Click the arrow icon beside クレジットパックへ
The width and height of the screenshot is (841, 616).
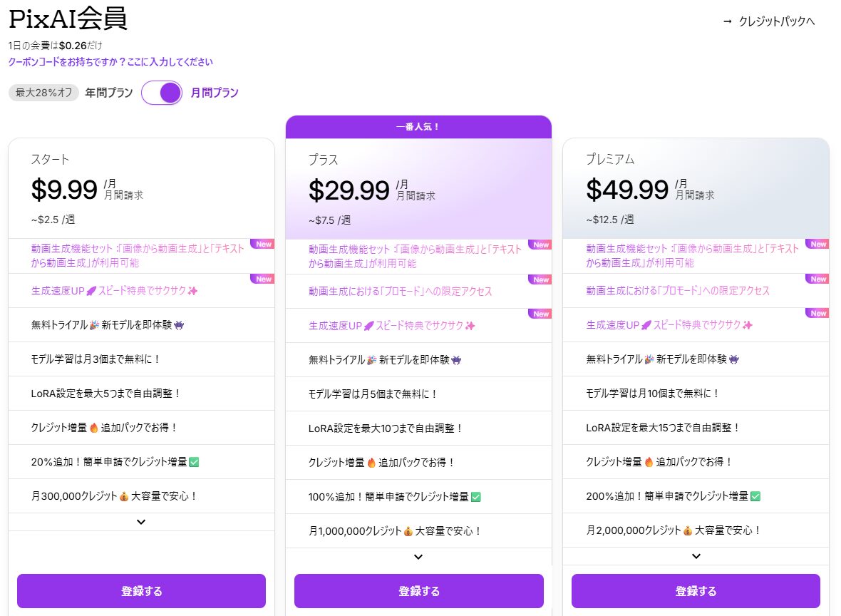coord(727,21)
